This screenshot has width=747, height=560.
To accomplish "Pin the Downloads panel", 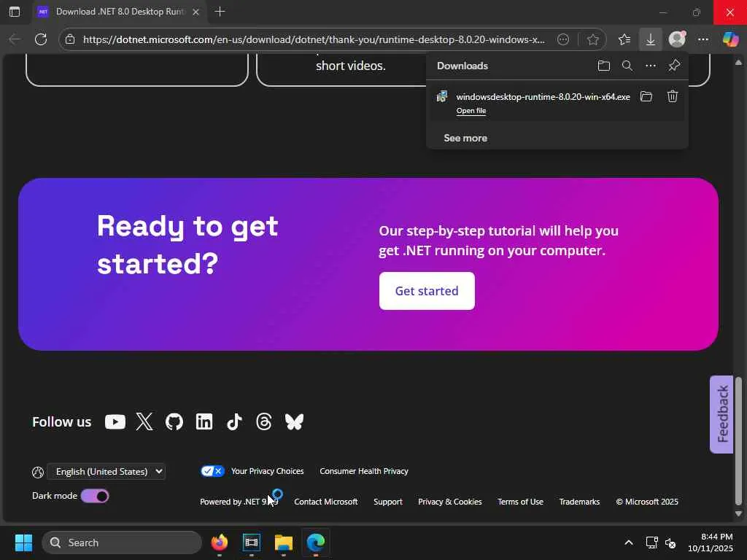I will [674, 66].
